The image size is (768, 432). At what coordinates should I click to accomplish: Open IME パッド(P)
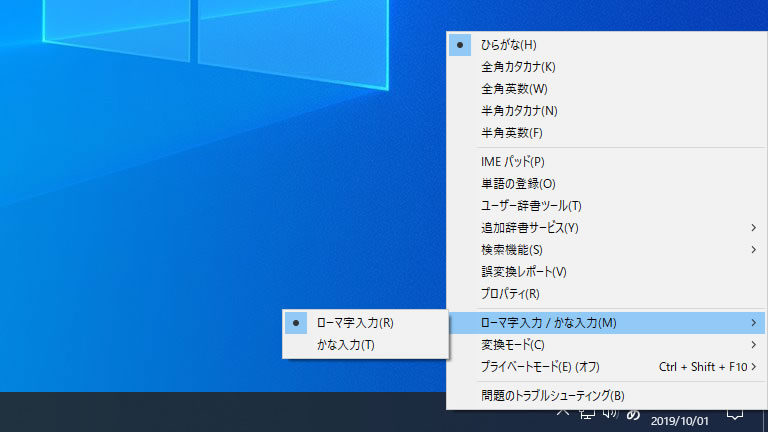513,161
